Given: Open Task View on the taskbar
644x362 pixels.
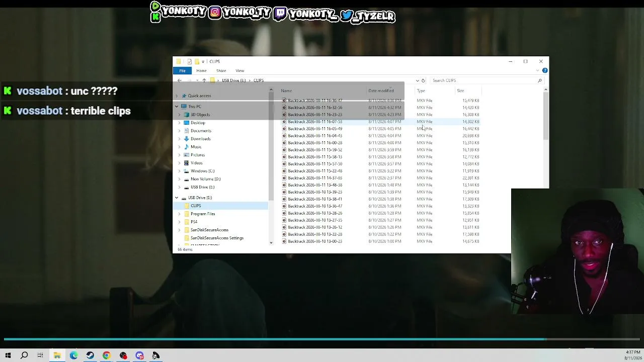Looking at the screenshot, I should pyautogui.click(x=40, y=355).
